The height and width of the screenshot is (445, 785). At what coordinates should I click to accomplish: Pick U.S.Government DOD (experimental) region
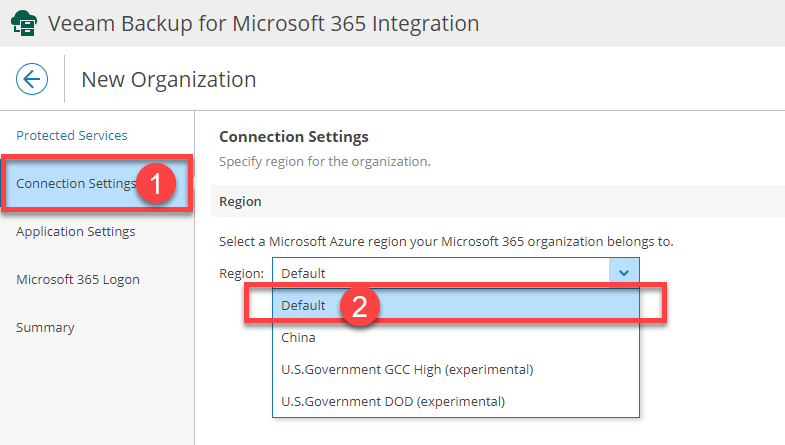(393, 402)
